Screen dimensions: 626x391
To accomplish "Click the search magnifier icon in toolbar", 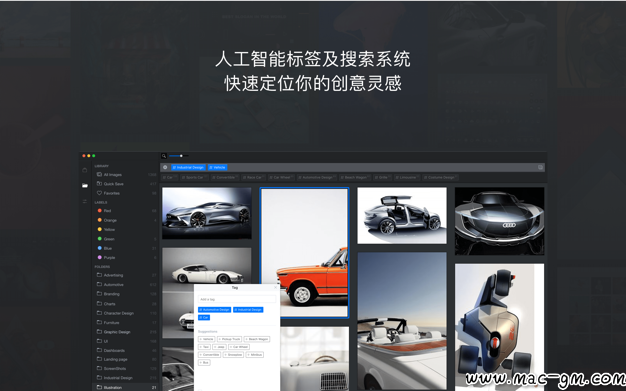I will click(164, 156).
